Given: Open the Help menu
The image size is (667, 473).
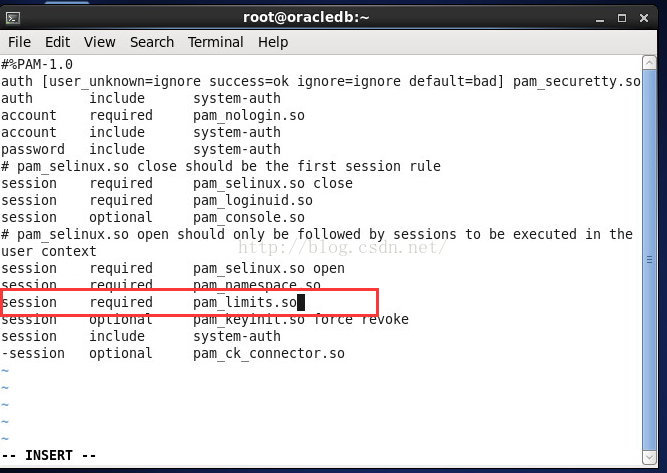Looking at the screenshot, I should point(273,42).
